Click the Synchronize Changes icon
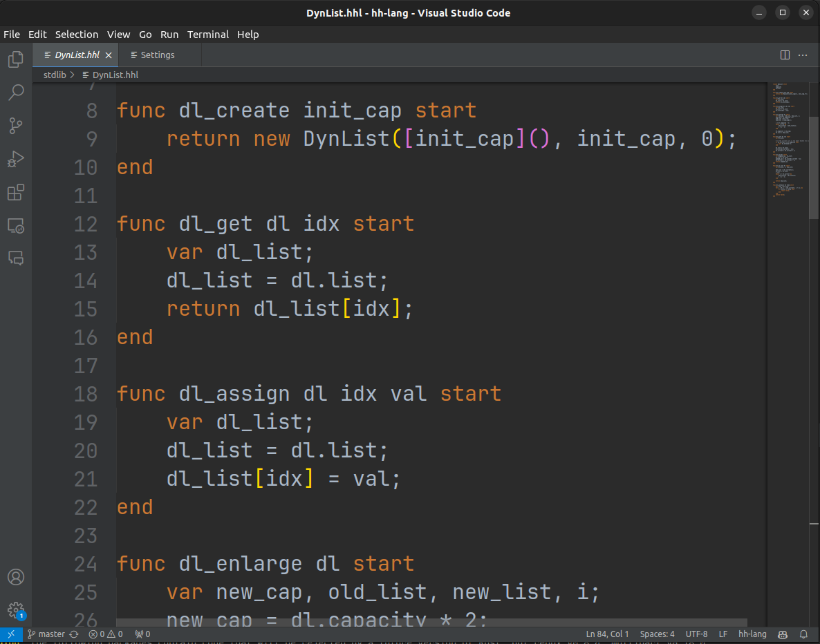The image size is (820, 644). pos(74,634)
